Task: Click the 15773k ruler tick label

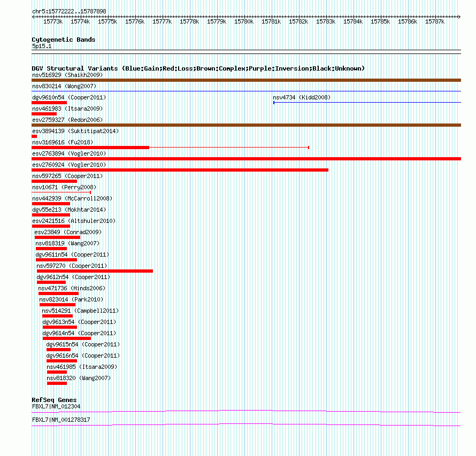Action: click(53, 21)
